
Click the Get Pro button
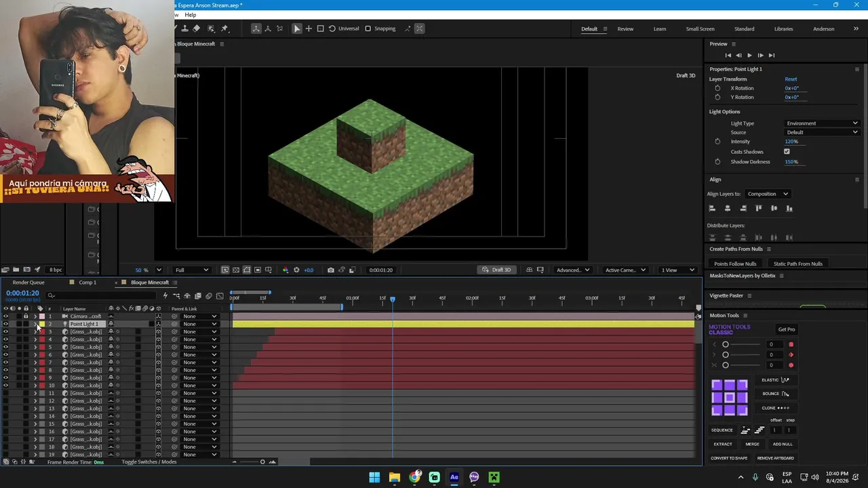pyautogui.click(x=787, y=330)
